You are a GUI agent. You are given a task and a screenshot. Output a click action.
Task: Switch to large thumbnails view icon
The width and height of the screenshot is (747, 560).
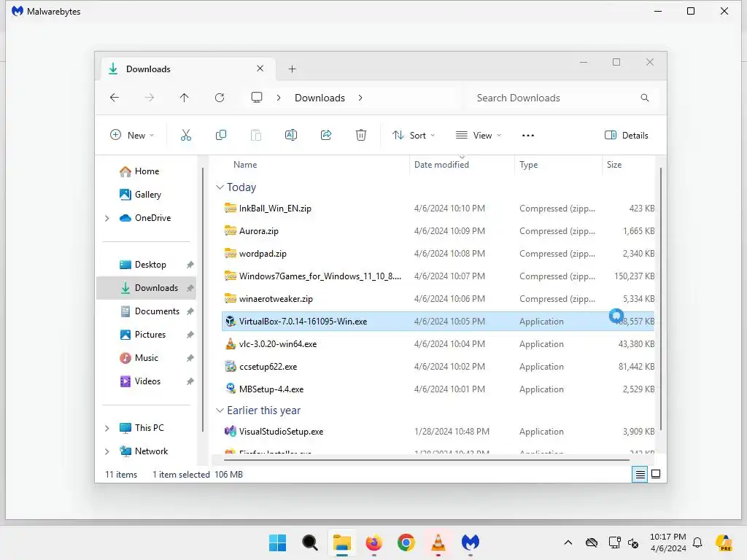pyautogui.click(x=656, y=474)
